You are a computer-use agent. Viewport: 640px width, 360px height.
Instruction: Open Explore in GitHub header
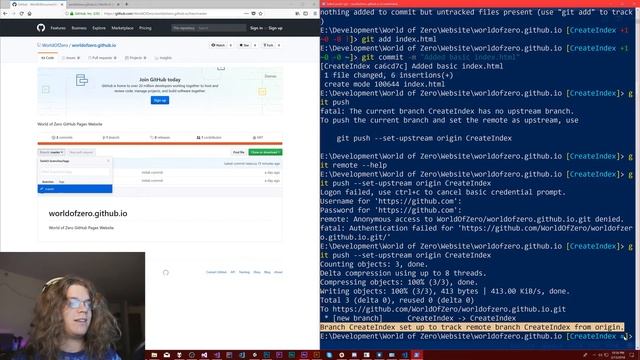(x=99, y=28)
